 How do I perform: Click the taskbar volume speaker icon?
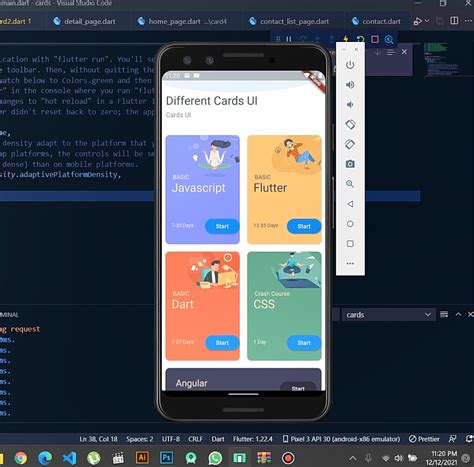click(x=398, y=458)
